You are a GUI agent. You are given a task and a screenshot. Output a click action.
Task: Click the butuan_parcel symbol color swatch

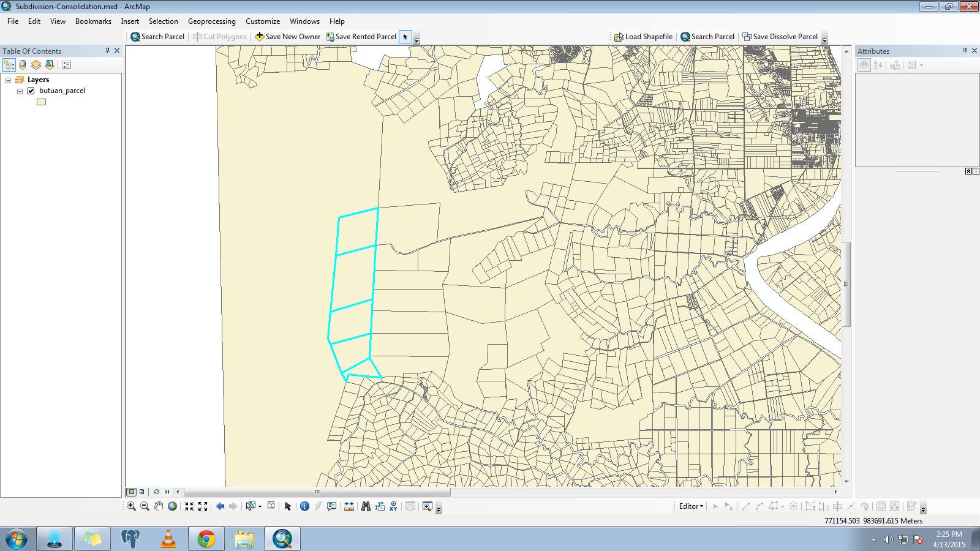point(41,102)
